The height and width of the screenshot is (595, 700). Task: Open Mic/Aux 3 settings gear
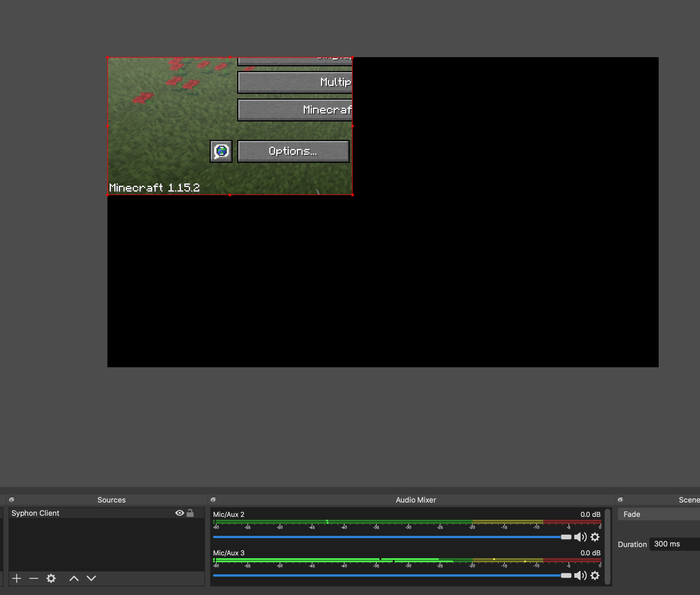[595, 575]
